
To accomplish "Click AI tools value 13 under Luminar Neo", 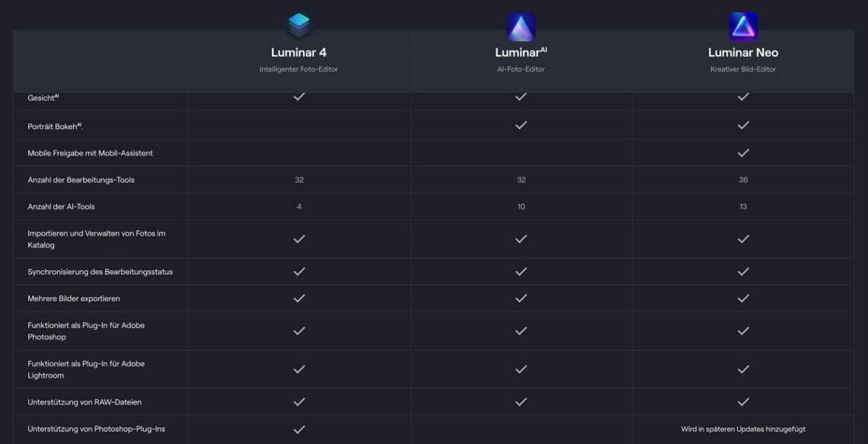I will [x=743, y=206].
